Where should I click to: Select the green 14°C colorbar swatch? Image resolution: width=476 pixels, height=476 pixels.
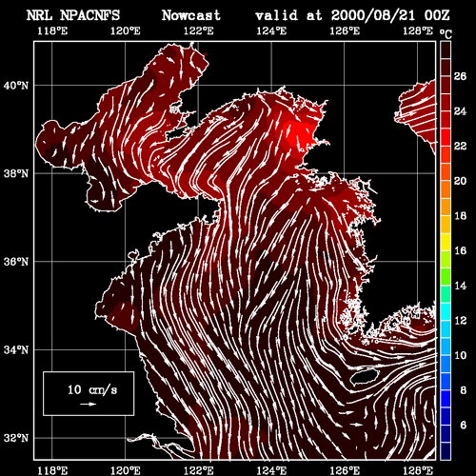click(x=446, y=277)
